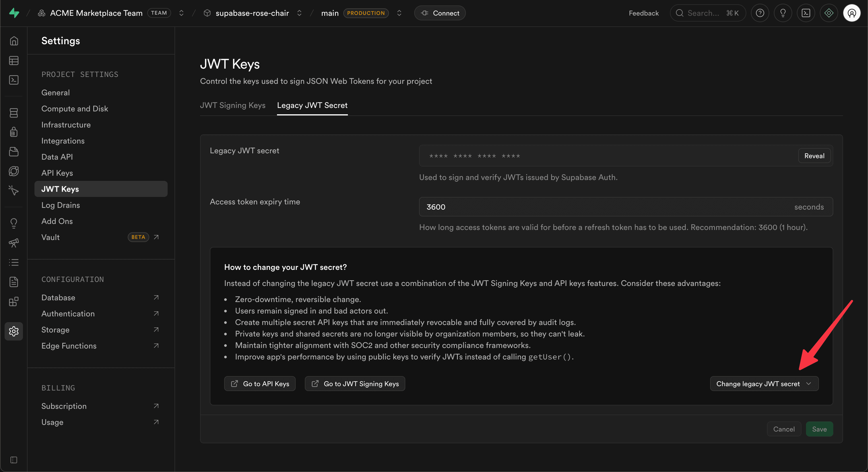
Task: Open the project switcher next to supabase-rose-chair
Action: point(299,13)
